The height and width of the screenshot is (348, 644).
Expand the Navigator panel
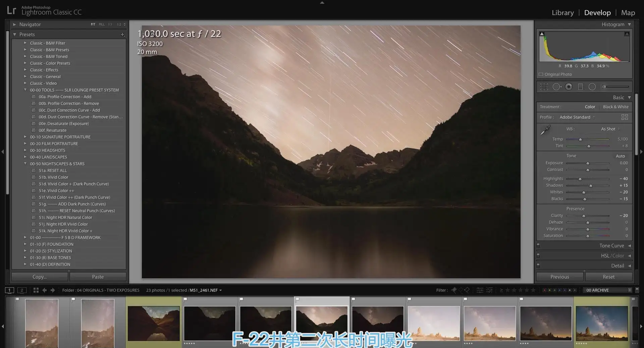[14, 24]
